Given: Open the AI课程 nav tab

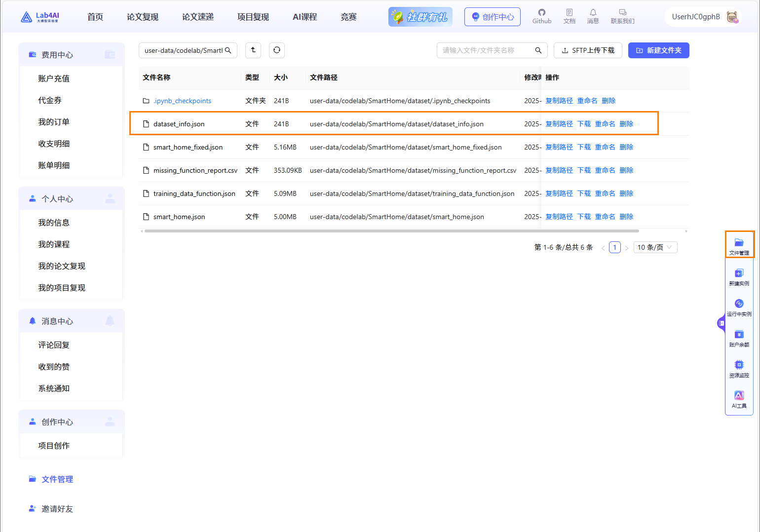Looking at the screenshot, I should 304,17.
